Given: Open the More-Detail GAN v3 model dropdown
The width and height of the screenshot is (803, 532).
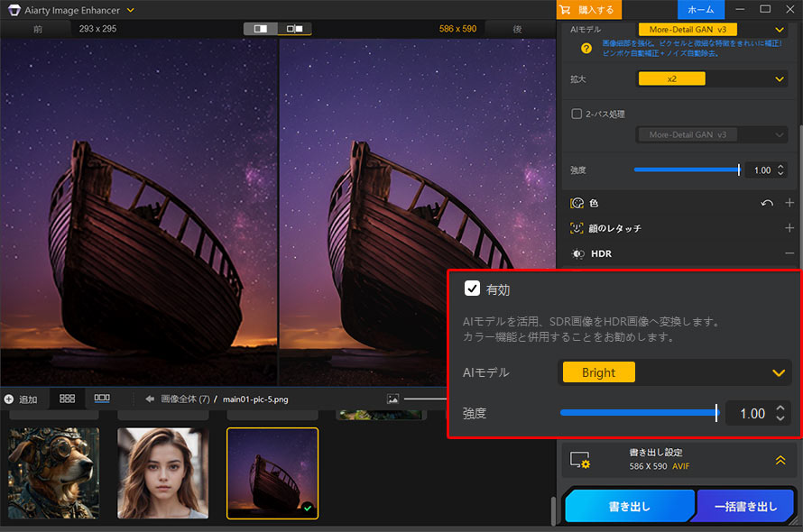Looking at the screenshot, I should pos(688,29).
